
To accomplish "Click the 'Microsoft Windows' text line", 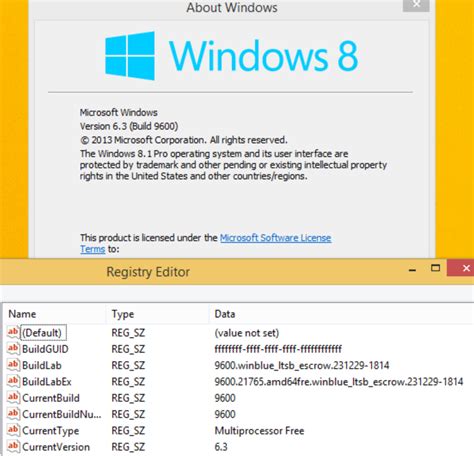I will [x=118, y=112].
